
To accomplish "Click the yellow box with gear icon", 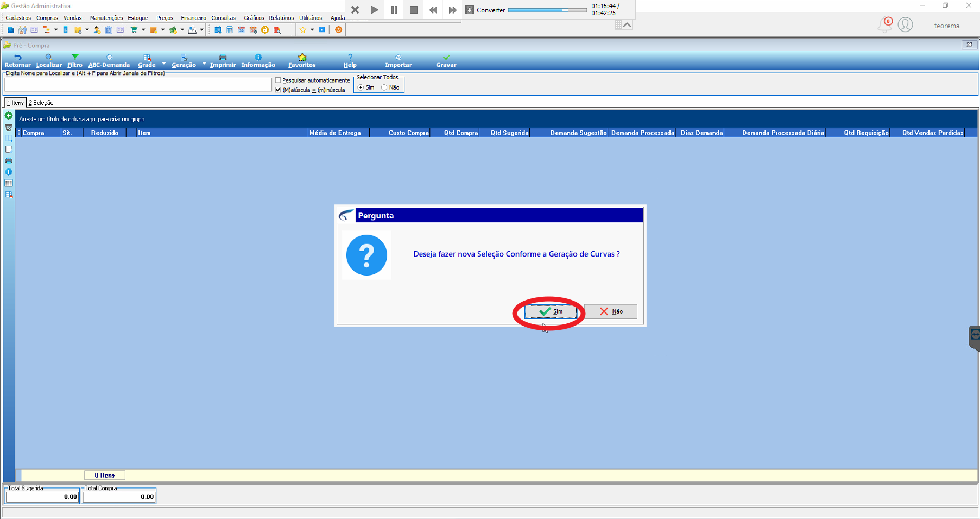I will 78,30.
